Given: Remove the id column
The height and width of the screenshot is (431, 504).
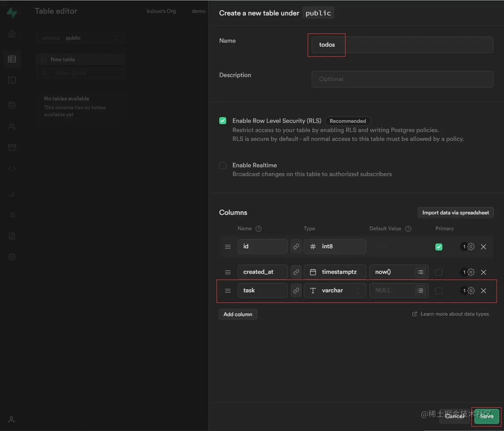Looking at the screenshot, I should 483,247.
